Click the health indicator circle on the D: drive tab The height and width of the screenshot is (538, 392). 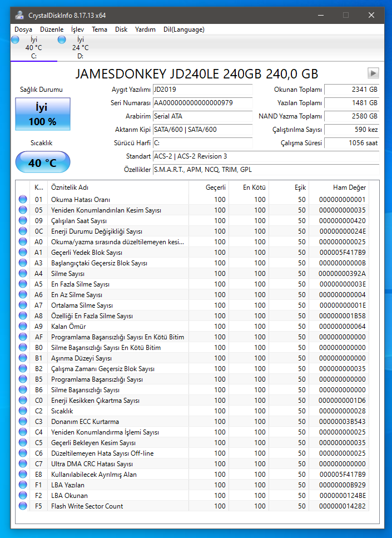click(62, 40)
